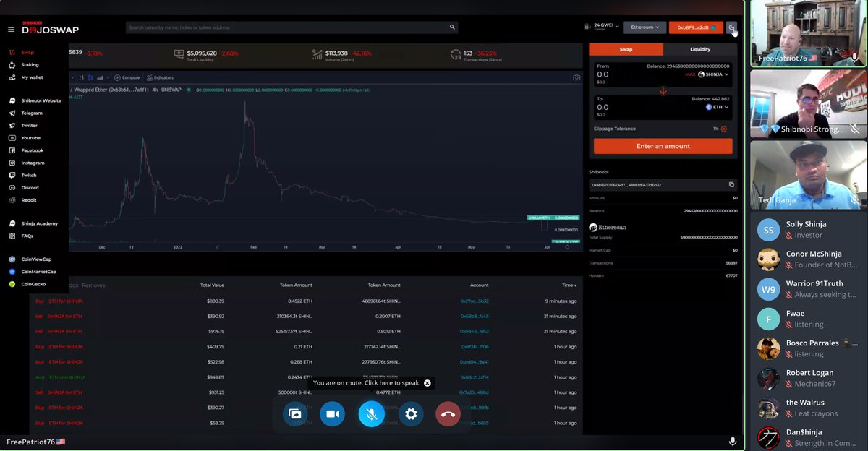The height and width of the screenshot is (451, 868).
Task: Switch to the Liquidity tab
Action: [700, 49]
